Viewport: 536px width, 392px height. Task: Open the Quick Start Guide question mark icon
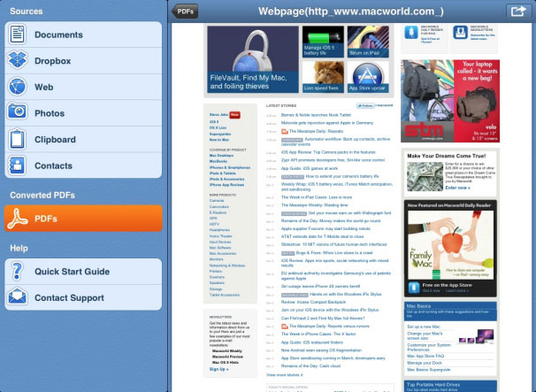coord(17,272)
